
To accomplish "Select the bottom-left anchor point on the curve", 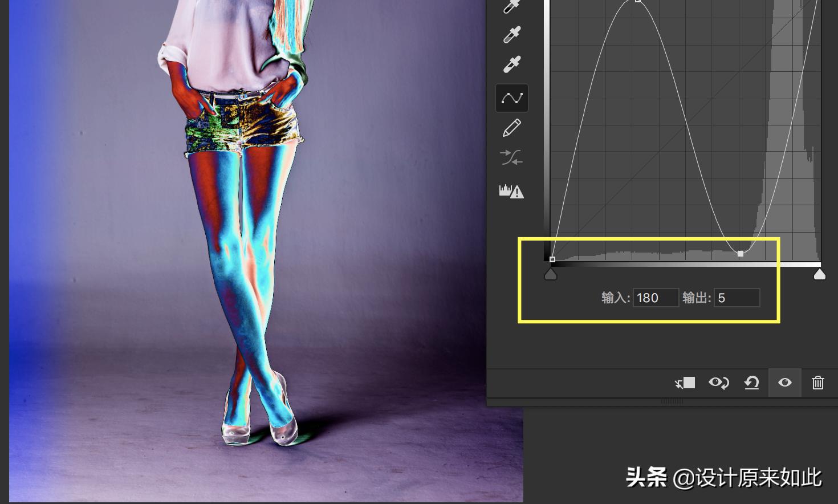I will (x=553, y=259).
